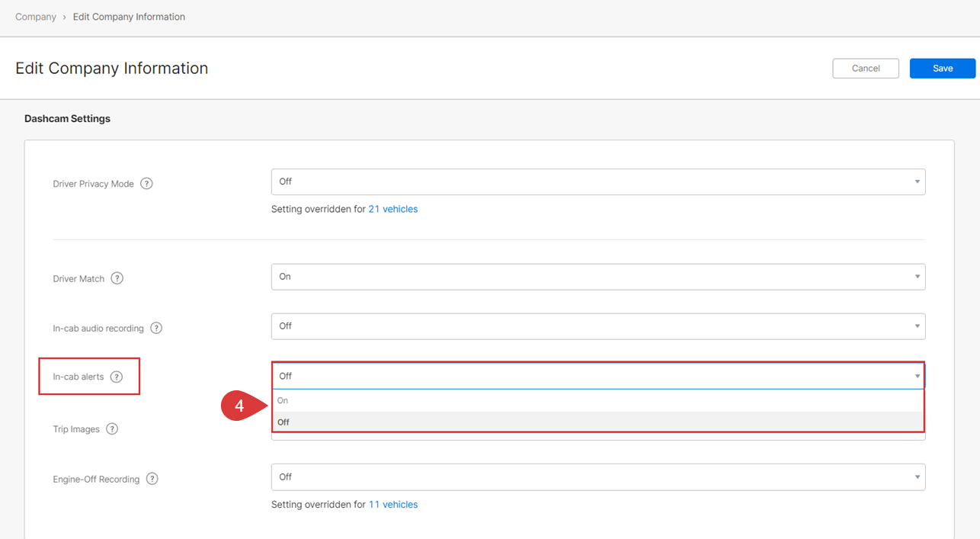Click help icon next to Driver Privacy Mode
Screen dimensions: 980x539
[146, 184]
